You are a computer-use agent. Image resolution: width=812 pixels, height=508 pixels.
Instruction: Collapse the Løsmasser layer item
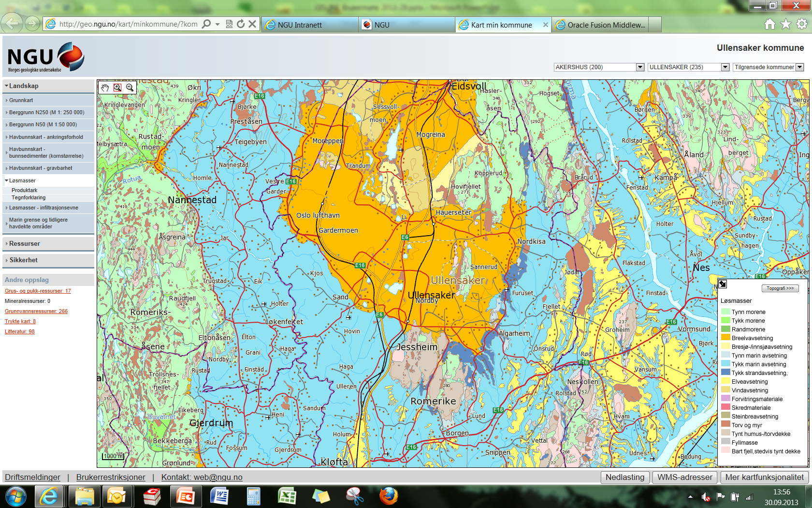coord(48,181)
